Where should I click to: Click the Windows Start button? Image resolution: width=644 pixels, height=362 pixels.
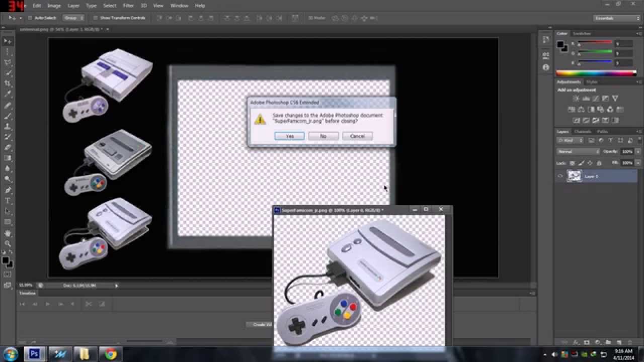pos(10,354)
